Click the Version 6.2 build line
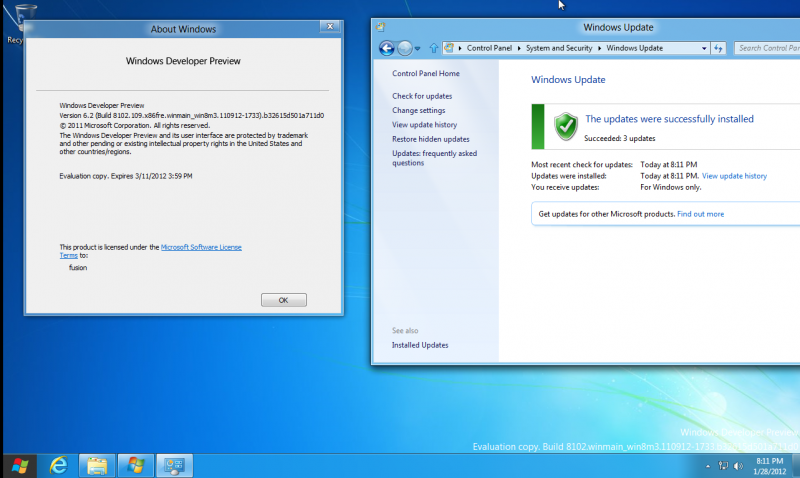The height and width of the screenshot is (478, 800). 191,115
